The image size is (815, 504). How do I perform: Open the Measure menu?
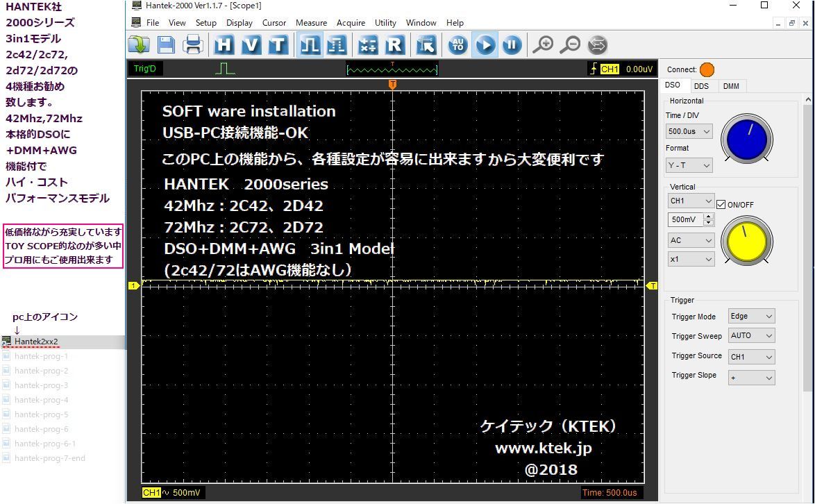(311, 23)
